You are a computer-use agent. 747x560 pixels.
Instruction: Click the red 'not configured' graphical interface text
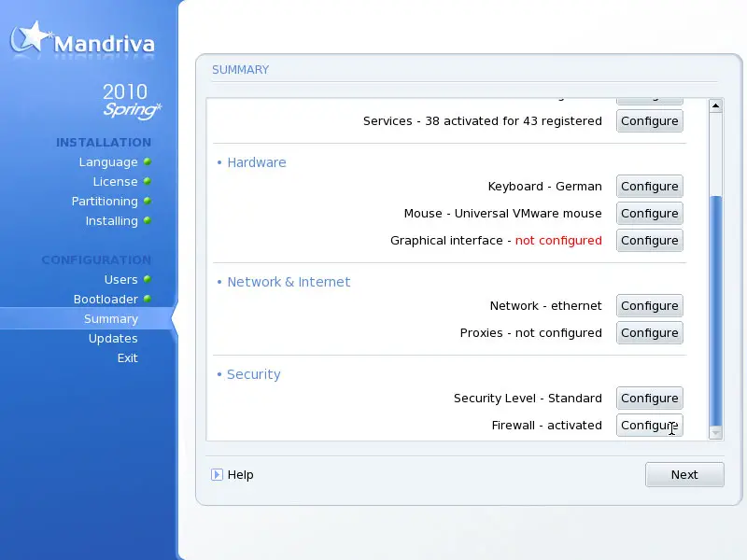tap(558, 241)
